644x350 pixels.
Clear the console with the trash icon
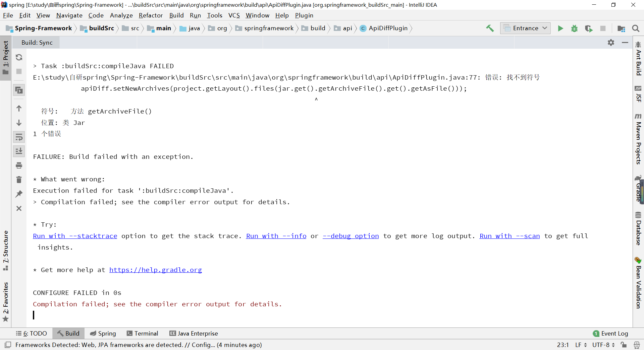[19, 180]
